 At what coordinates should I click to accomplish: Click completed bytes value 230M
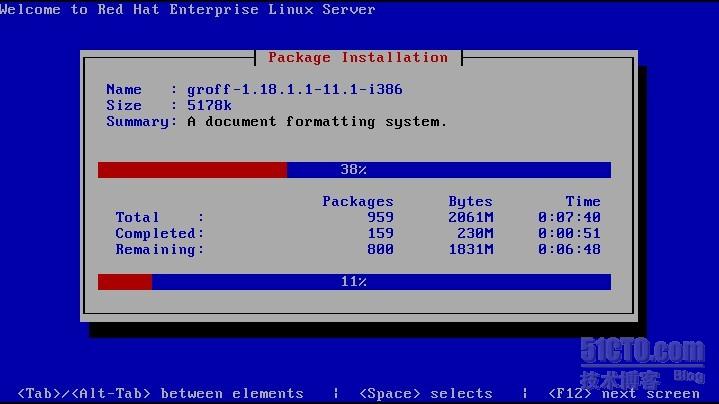pyautogui.click(x=475, y=233)
